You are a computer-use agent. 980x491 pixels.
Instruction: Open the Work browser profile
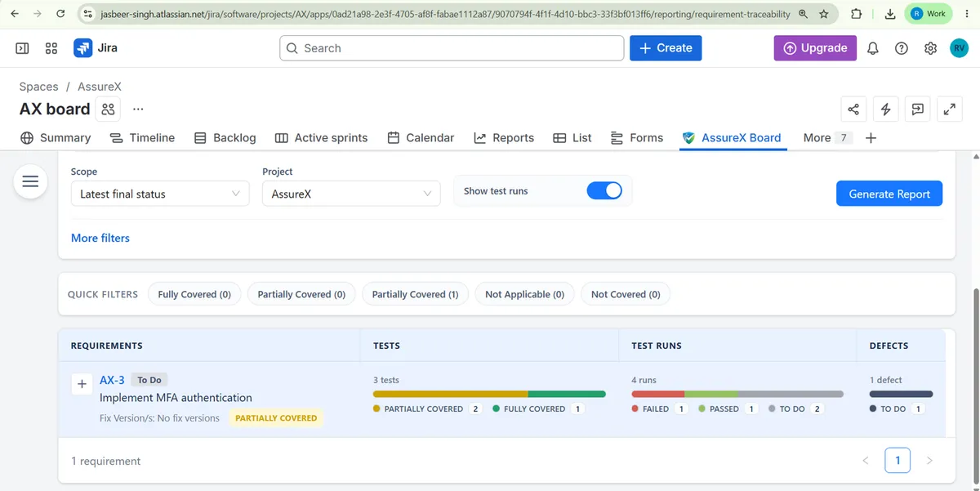929,14
